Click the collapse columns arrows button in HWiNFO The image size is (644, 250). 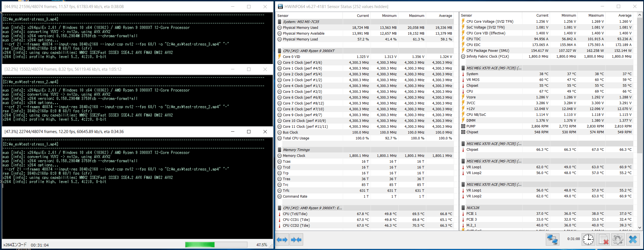(296, 240)
